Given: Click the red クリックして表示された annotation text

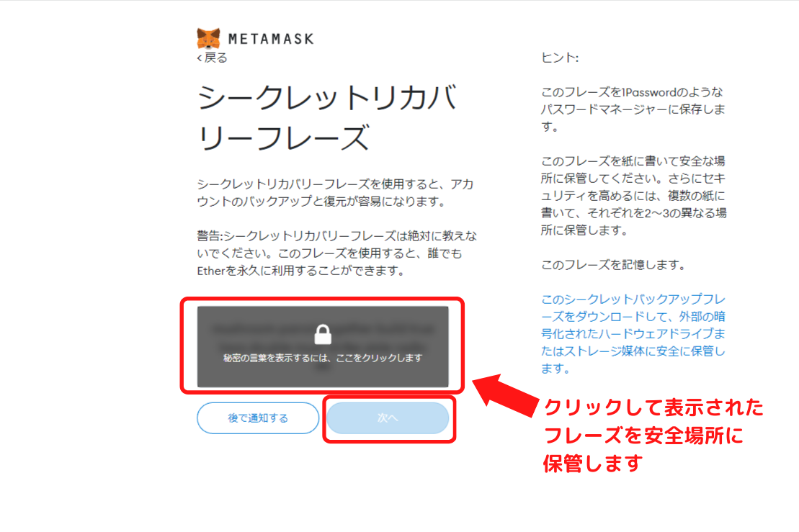Looking at the screenshot, I should [653, 407].
